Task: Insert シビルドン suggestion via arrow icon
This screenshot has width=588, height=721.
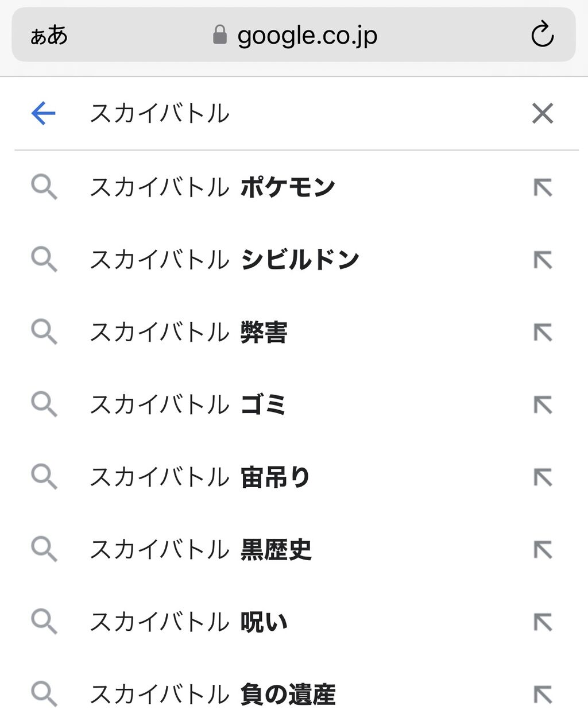Action: click(x=542, y=260)
